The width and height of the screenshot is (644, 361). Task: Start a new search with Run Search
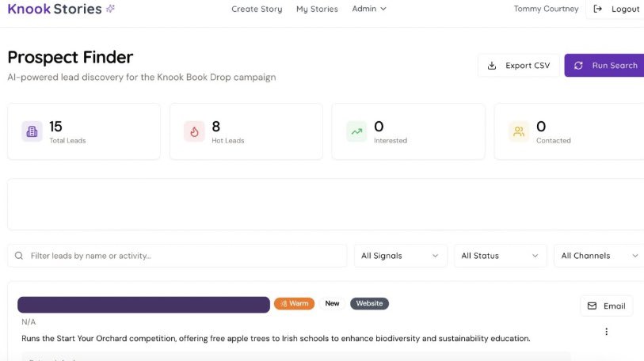coord(604,65)
